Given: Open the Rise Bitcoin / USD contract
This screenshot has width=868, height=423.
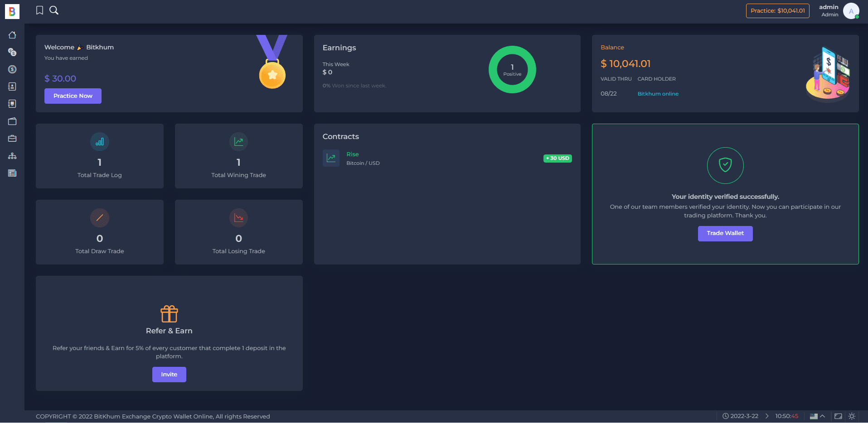Looking at the screenshot, I should [x=353, y=159].
